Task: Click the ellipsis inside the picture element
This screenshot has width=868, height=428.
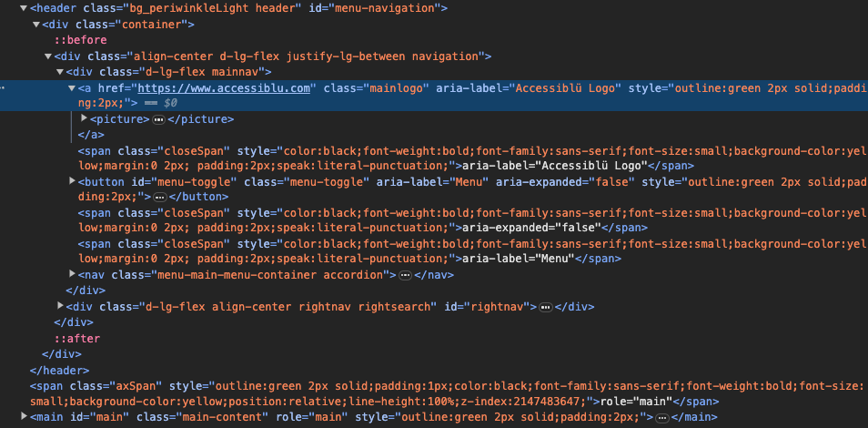Action: [x=158, y=119]
